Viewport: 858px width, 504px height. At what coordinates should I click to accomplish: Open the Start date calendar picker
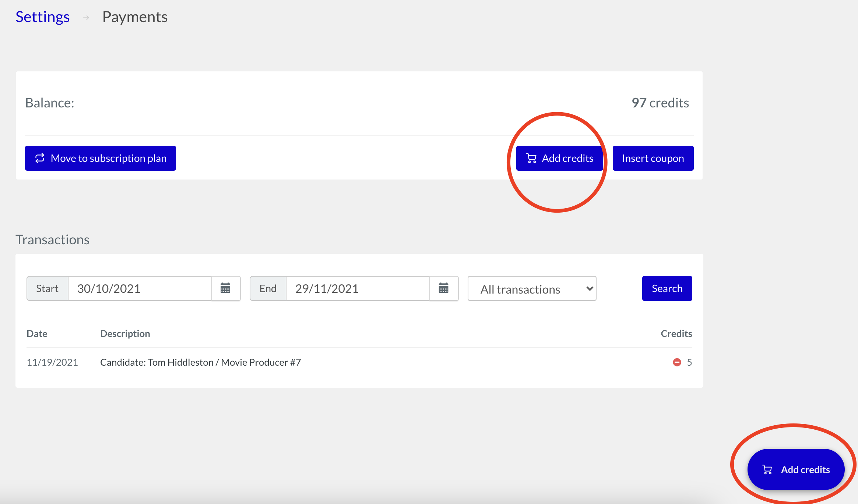(226, 288)
